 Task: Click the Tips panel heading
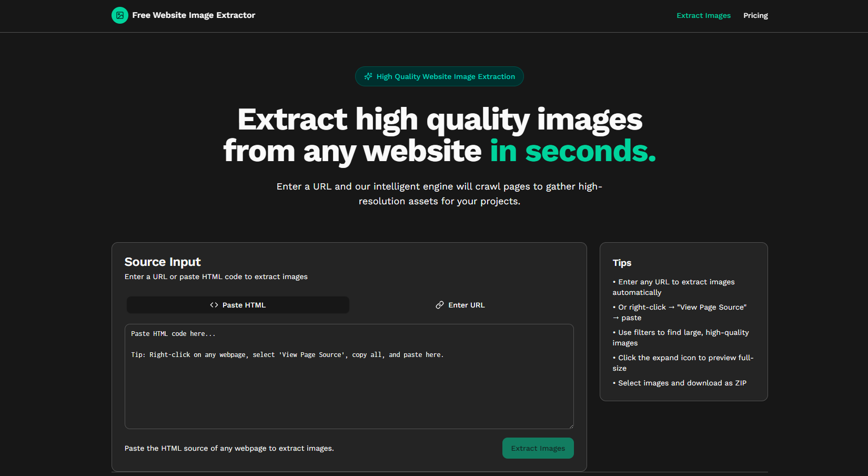coord(622,263)
